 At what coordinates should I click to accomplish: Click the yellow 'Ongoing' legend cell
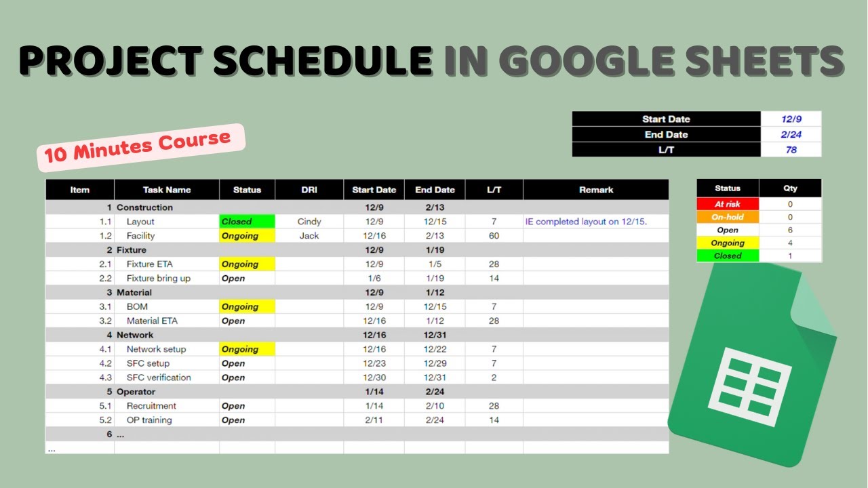tap(728, 243)
